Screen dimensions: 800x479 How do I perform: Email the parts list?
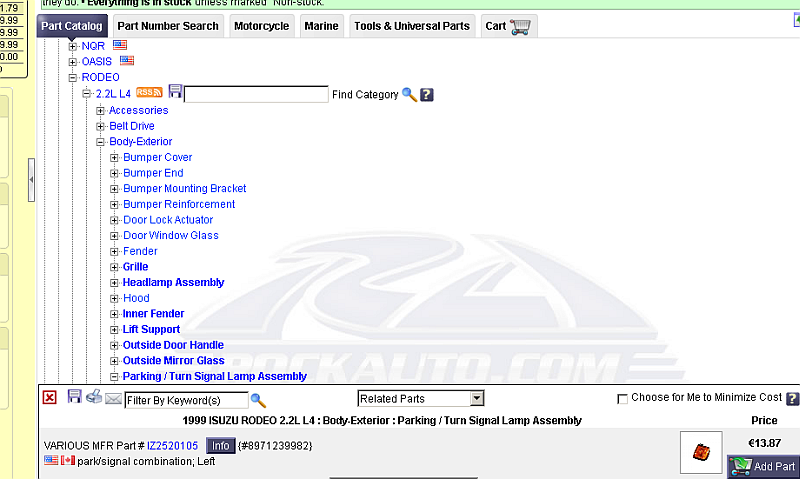pos(113,398)
